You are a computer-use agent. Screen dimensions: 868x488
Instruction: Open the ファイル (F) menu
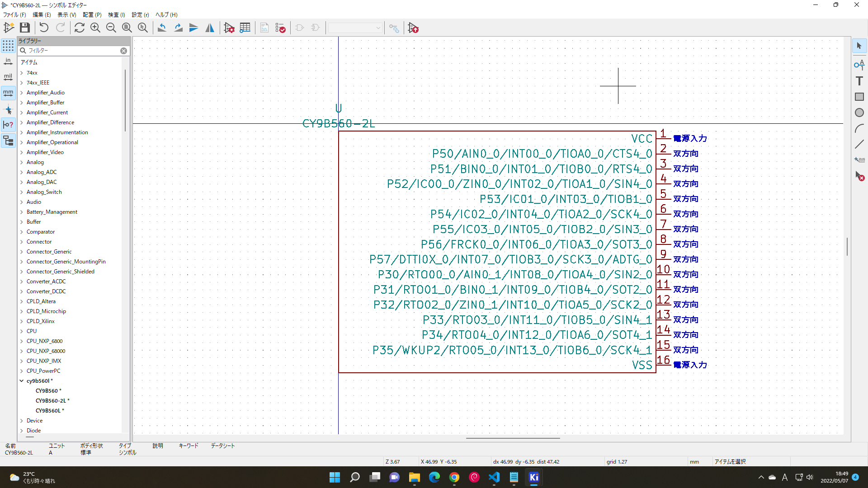14,15
